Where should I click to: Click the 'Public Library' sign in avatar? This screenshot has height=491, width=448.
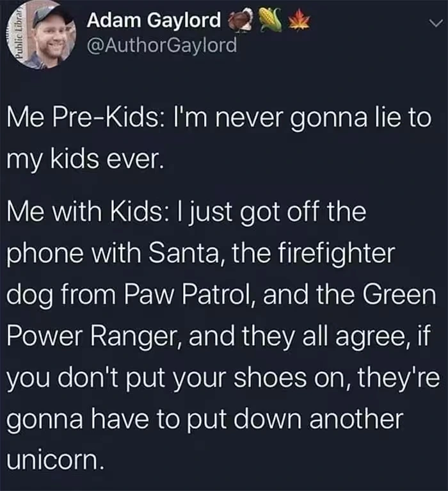pyautogui.click(x=19, y=35)
